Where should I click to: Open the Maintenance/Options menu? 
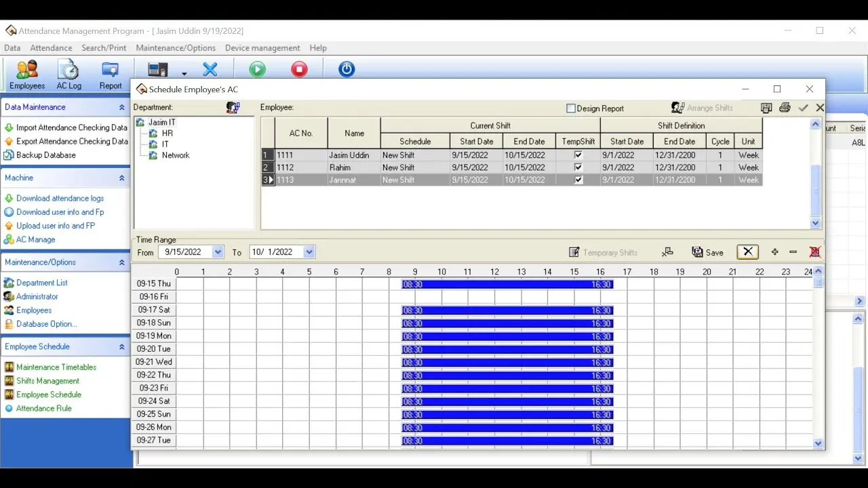176,48
